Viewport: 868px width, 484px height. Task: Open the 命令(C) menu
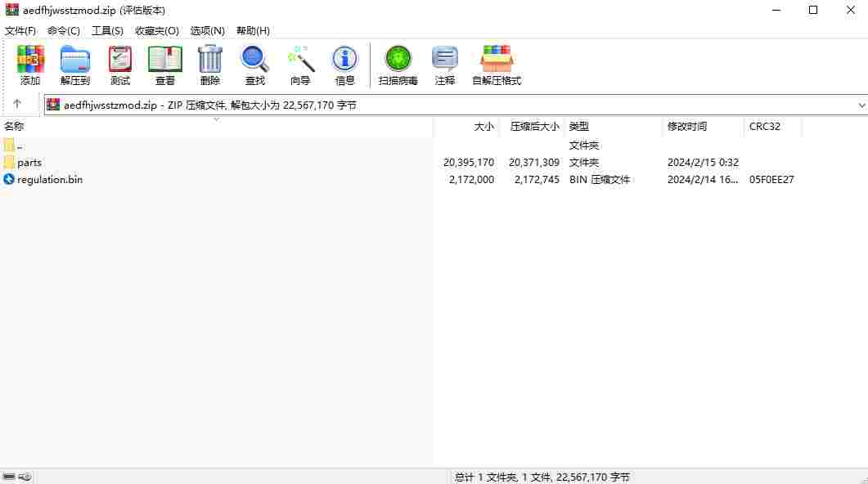[64, 31]
